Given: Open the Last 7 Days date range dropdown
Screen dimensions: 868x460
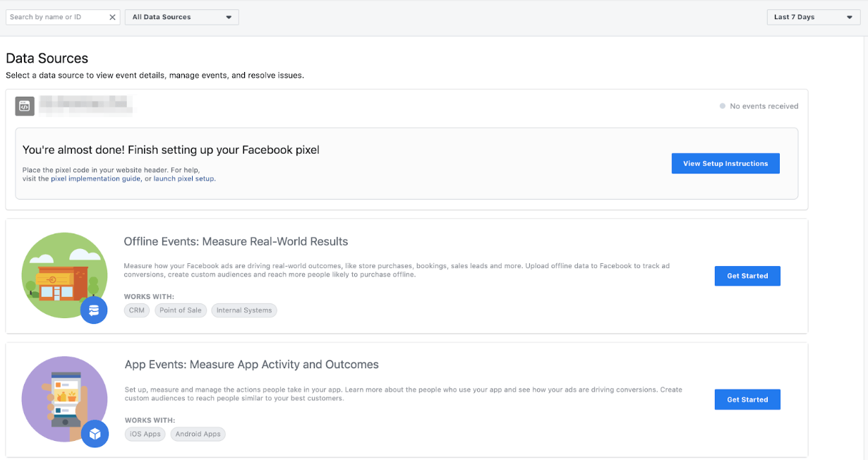Looking at the screenshot, I should [x=813, y=17].
